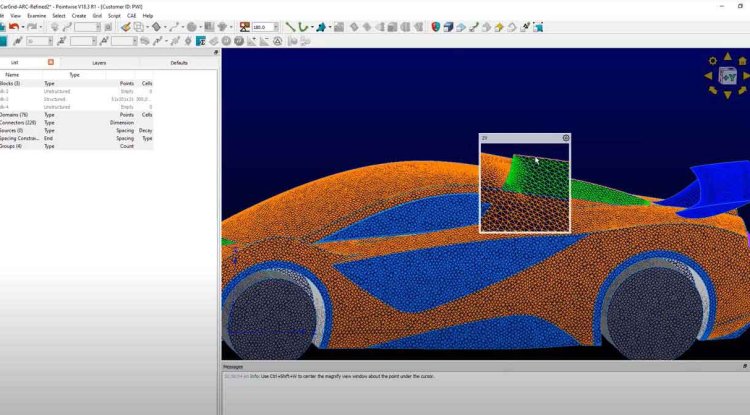Click the Name column header
This screenshot has height=415, width=750.
[x=21, y=75]
